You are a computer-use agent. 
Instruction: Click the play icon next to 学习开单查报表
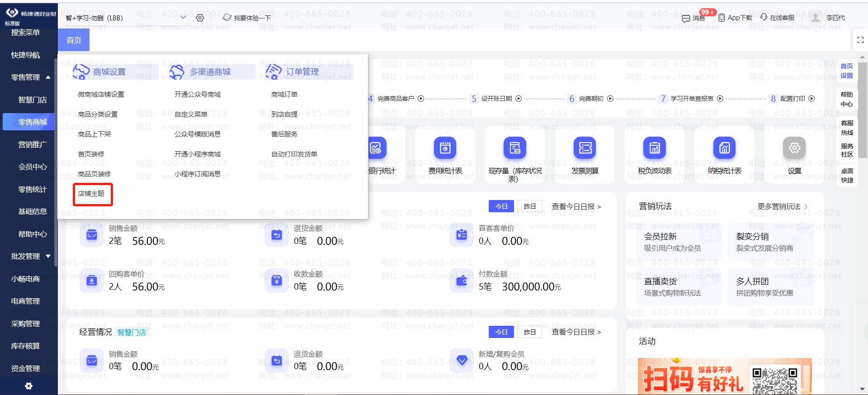[720, 99]
